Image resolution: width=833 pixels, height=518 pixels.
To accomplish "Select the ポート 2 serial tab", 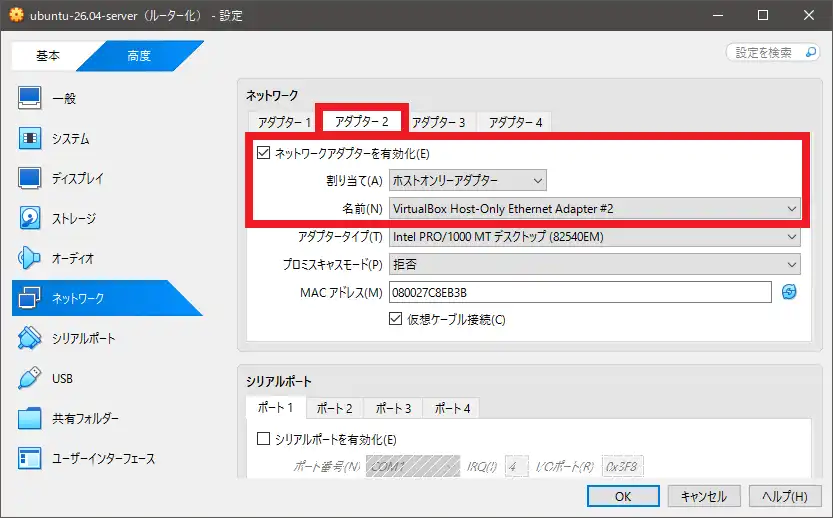I will pos(335,408).
